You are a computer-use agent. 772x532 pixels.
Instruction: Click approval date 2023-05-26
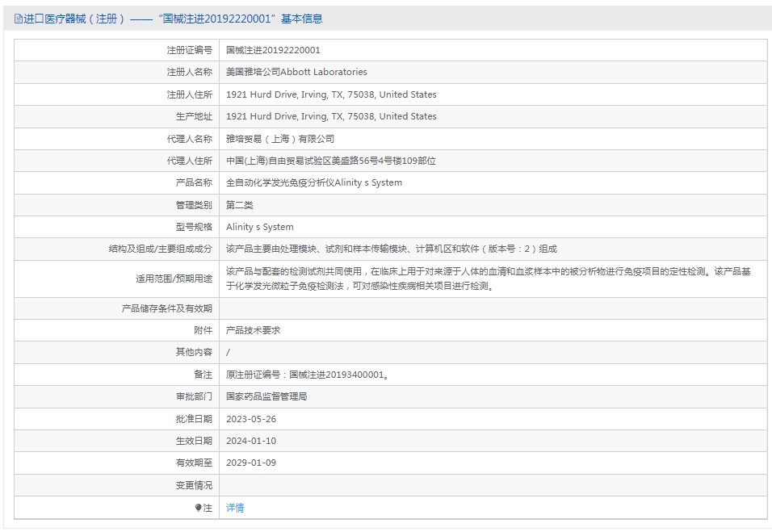coord(251,419)
